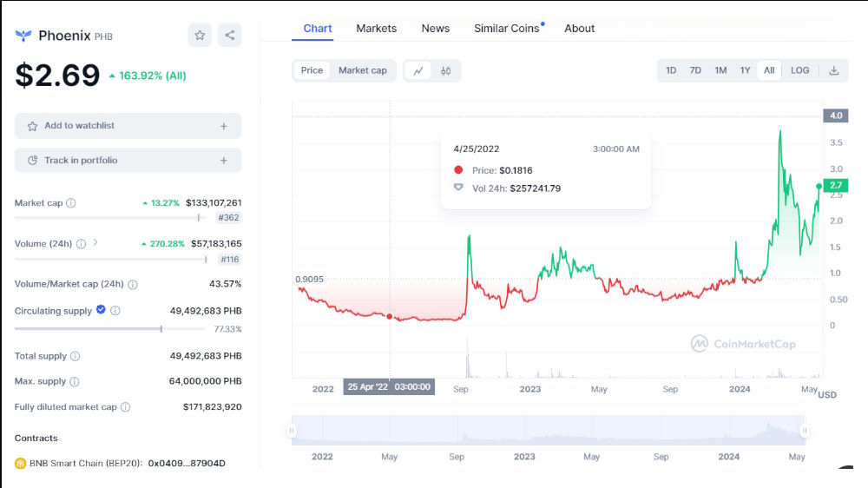
Task: Click the 0.9095 baseline label
Action: pyautogui.click(x=310, y=280)
